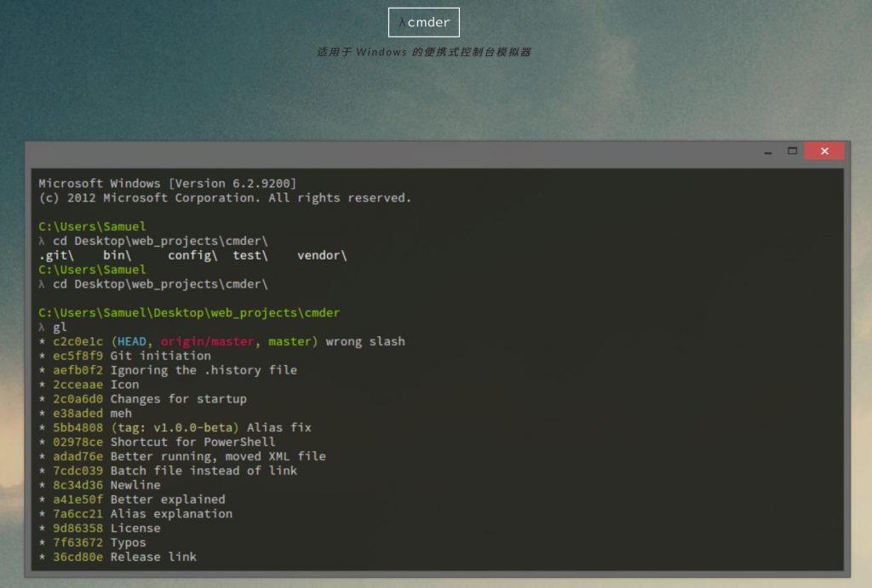This screenshot has width=872, height=588.
Task: Maximize the cmder terminal window
Action: (x=793, y=151)
